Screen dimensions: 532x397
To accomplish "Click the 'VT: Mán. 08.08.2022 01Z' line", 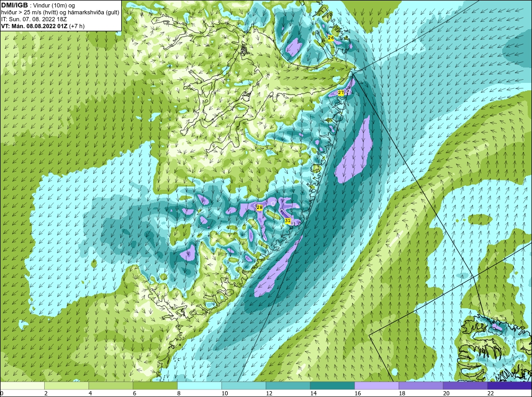I will pyautogui.click(x=34, y=26).
